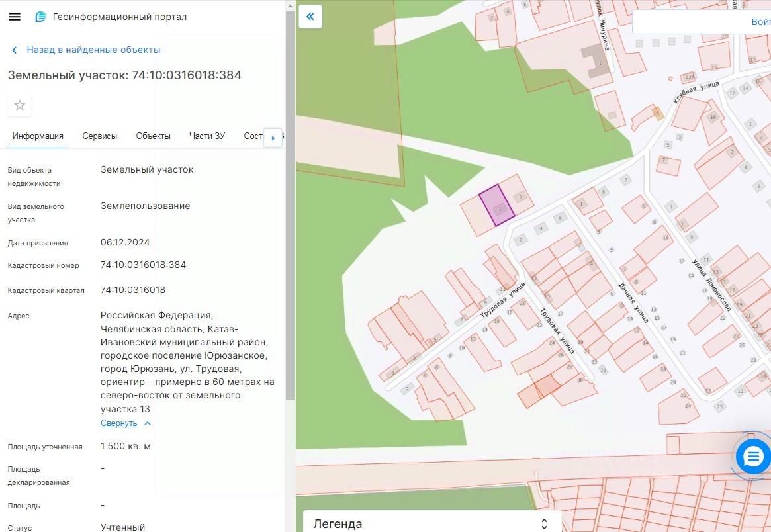Add parcel to favorites with star icon
771x532 pixels.
coord(20,105)
